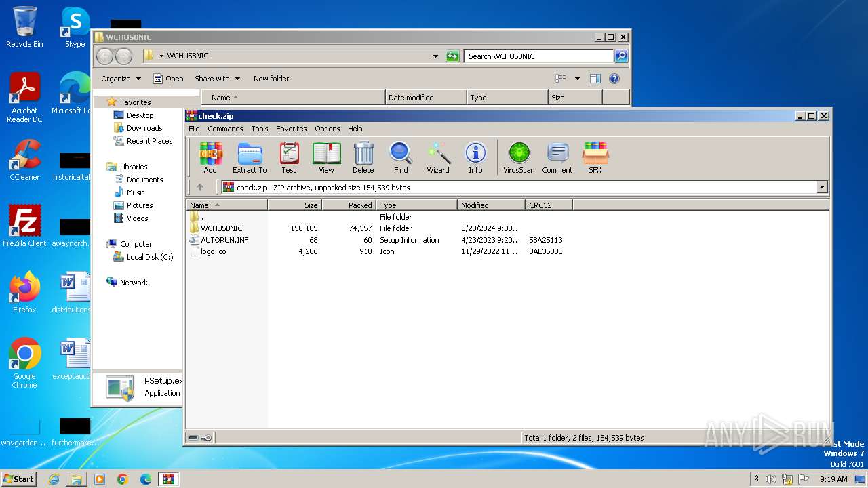Open Acrobat Reader DC desktop icon

(x=24, y=98)
